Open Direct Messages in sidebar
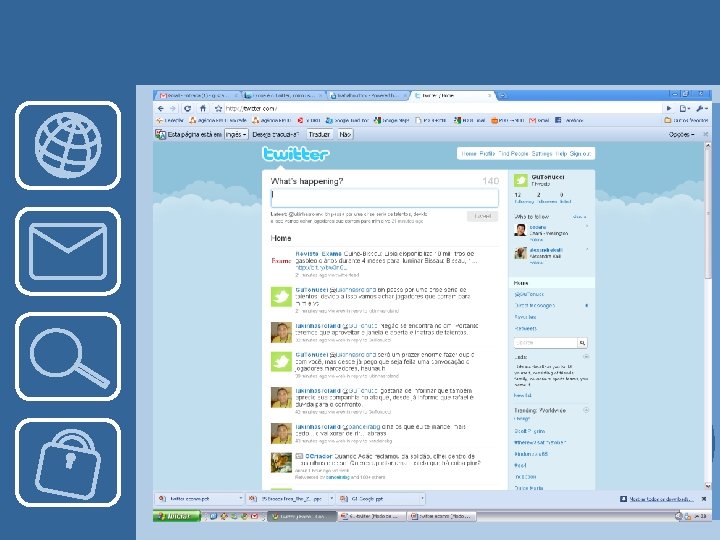Screen dimensions: 720x540 click(x=534, y=305)
